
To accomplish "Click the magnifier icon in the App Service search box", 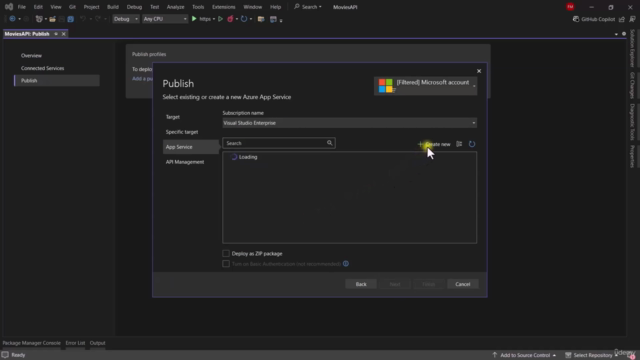I will click(329, 143).
